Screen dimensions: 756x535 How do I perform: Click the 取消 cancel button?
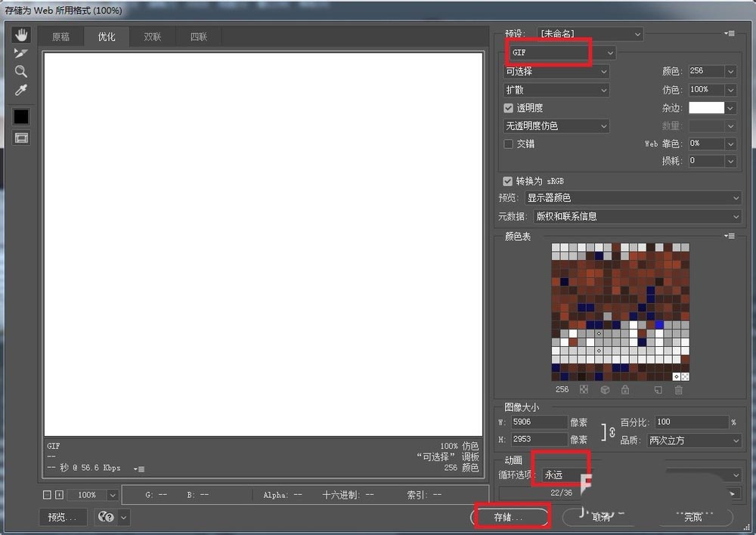tap(601, 517)
